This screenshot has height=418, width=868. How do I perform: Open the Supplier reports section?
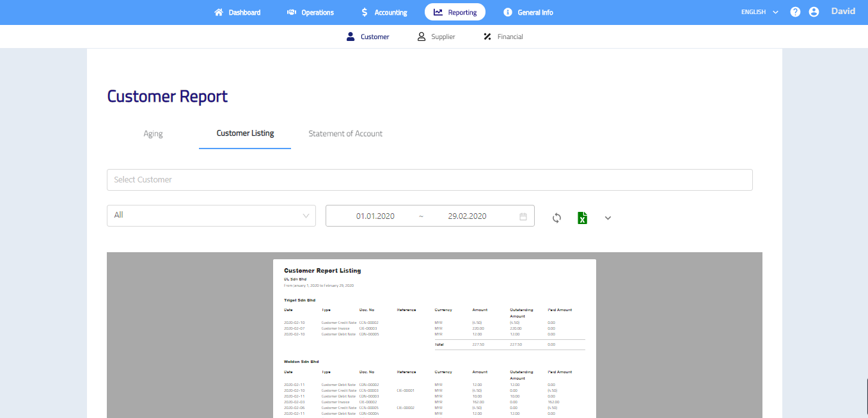point(436,37)
